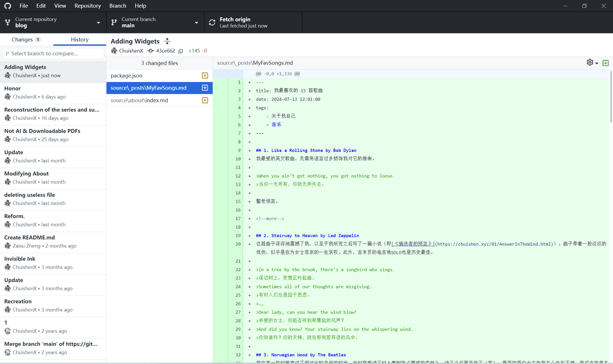
Task: Click the Fetch origin sync icon
Action: tap(212, 23)
